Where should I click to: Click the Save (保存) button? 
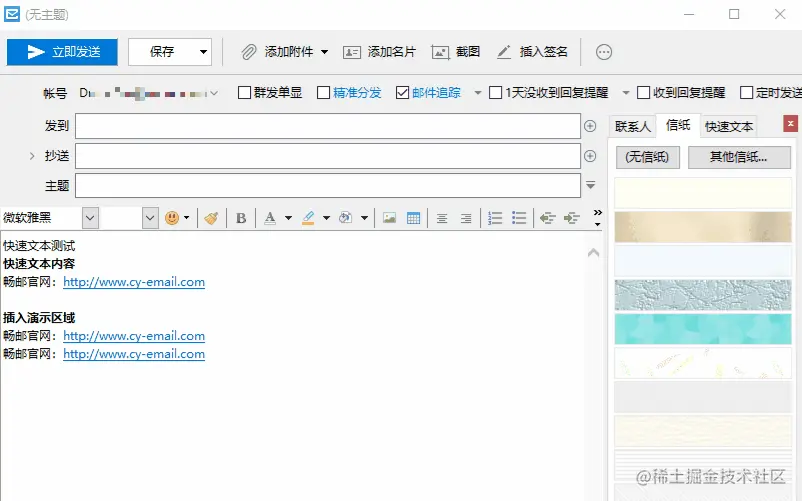coord(162,52)
